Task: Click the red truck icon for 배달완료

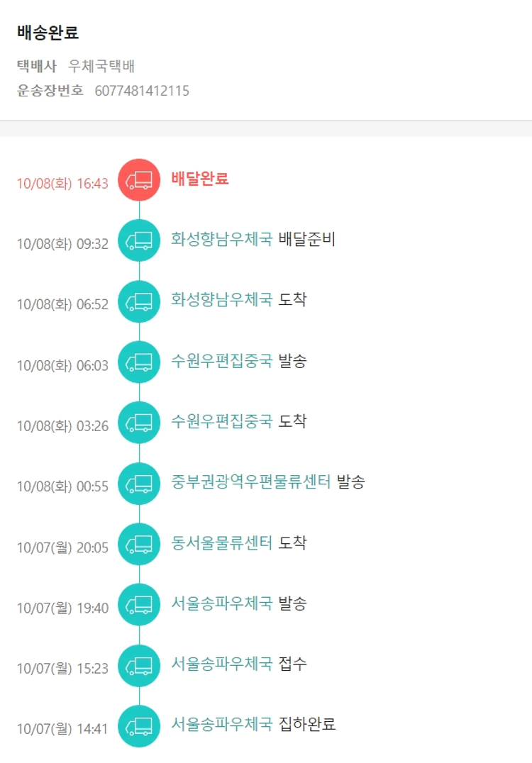Action: tap(139, 180)
